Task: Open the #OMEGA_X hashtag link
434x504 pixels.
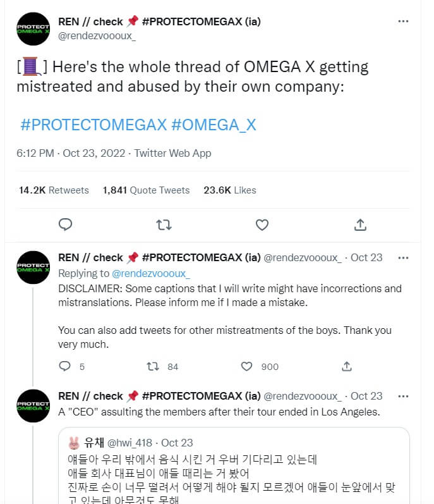Action: [x=214, y=125]
